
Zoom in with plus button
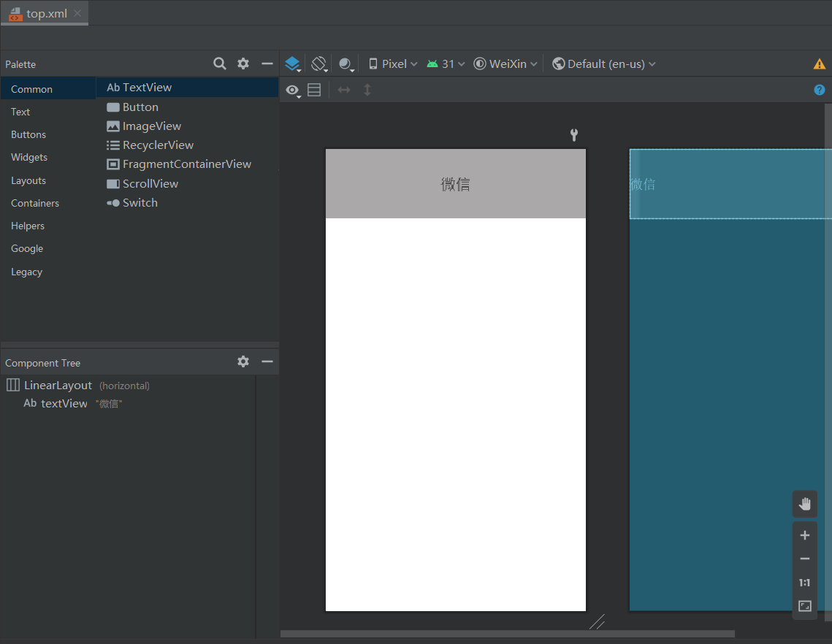pyautogui.click(x=804, y=534)
